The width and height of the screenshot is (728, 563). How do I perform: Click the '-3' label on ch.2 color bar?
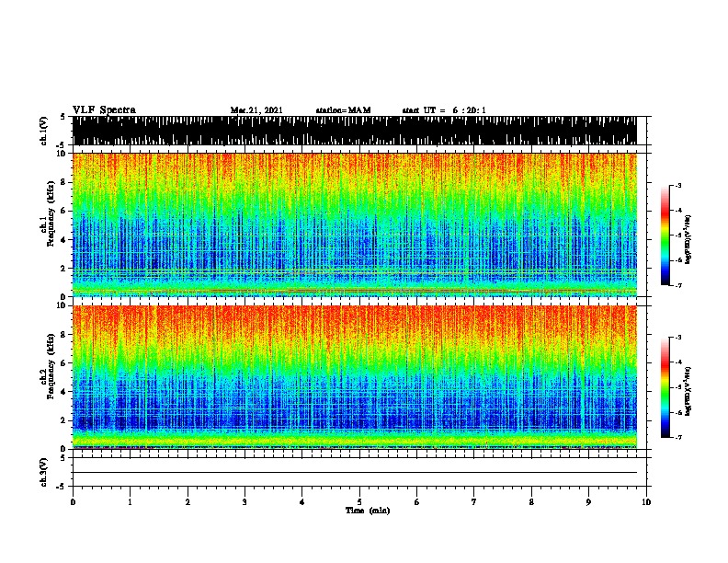click(678, 338)
